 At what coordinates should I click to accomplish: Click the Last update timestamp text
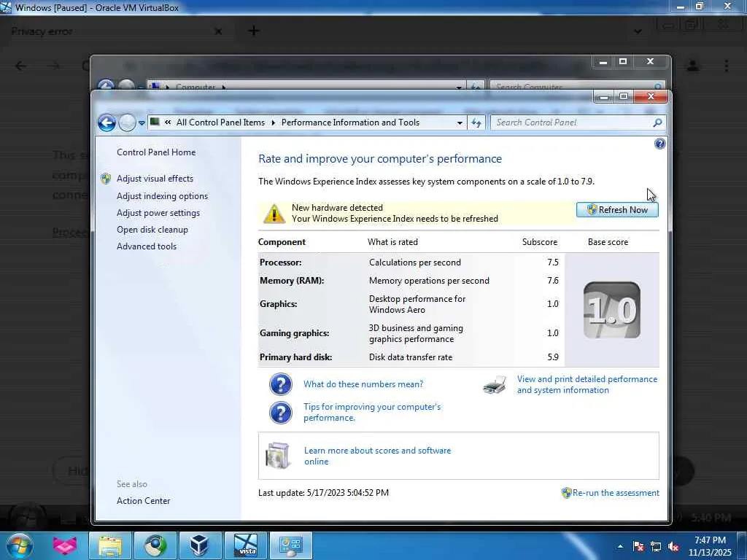pyautogui.click(x=323, y=493)
